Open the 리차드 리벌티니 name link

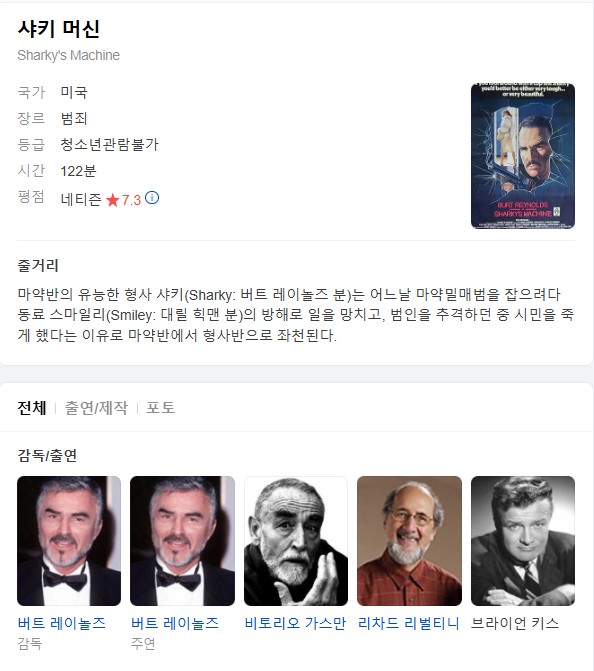(x=409, y=623)
